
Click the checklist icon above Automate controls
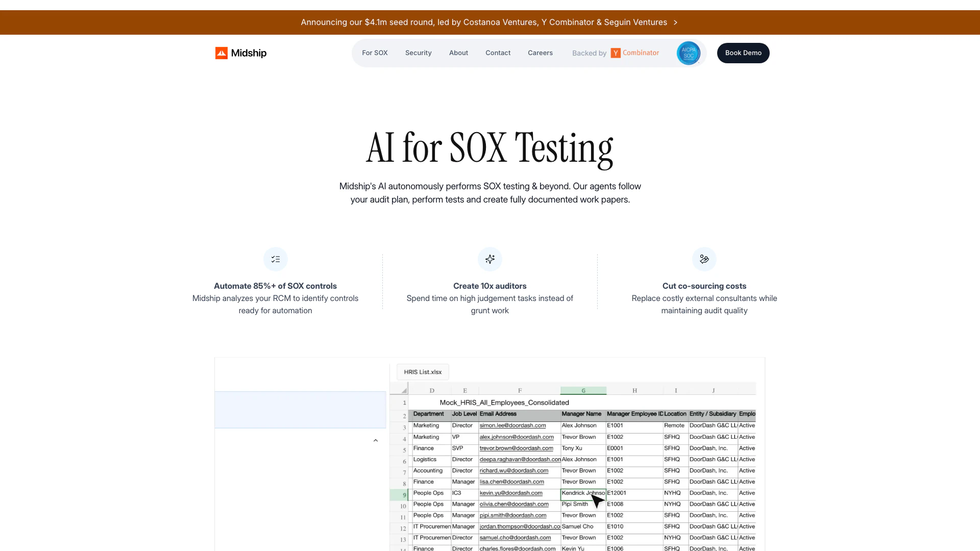276,260
